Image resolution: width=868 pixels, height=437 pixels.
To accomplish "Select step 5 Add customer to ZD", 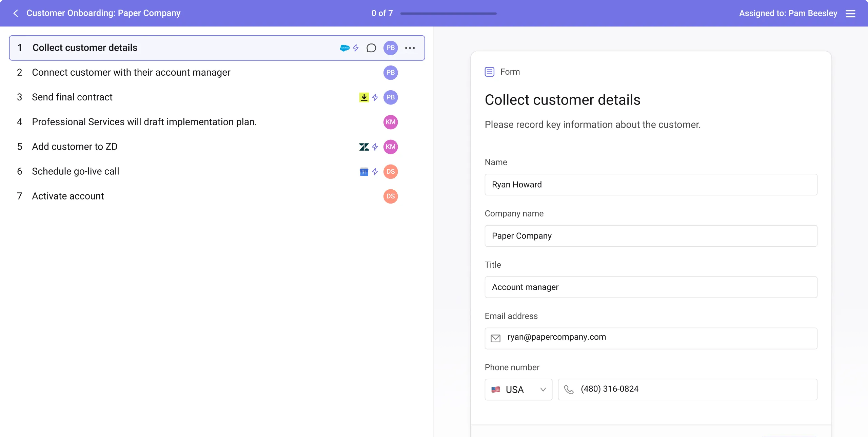I will pyautogui.click(x=217, y=147).
